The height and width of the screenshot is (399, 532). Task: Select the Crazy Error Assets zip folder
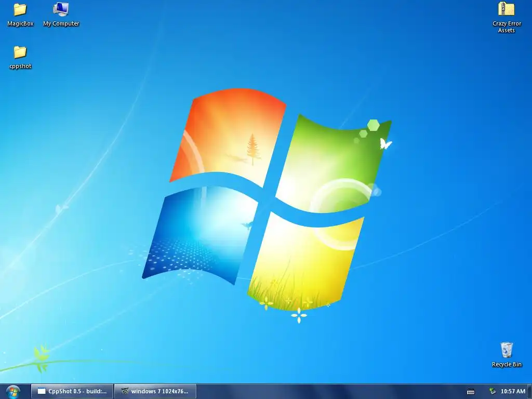coord(507,9)
